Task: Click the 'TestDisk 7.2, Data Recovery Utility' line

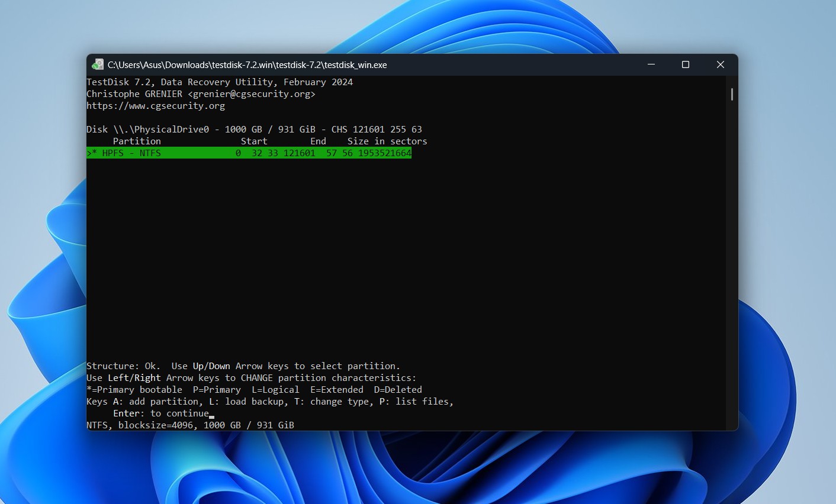Action: (x=220, y=82)
